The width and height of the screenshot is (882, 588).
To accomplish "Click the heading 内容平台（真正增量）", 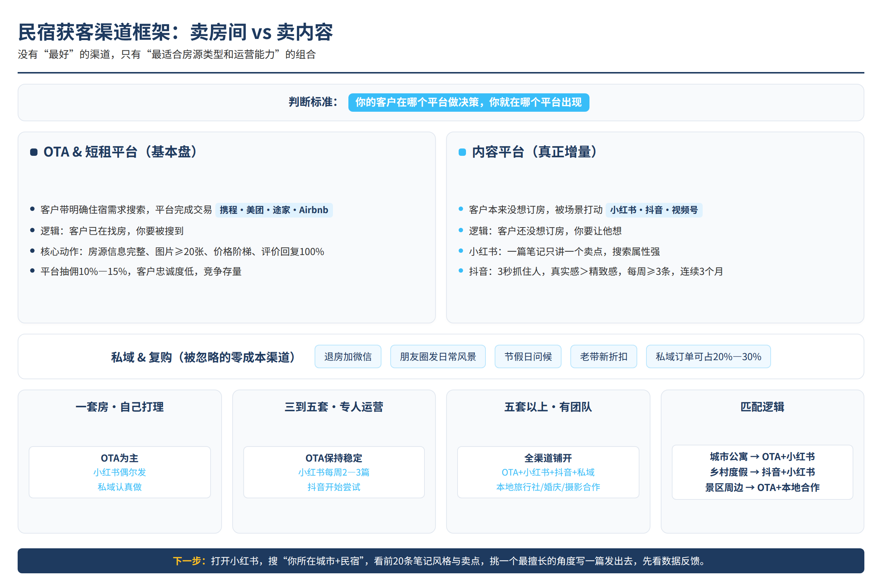I will [535, 152].
